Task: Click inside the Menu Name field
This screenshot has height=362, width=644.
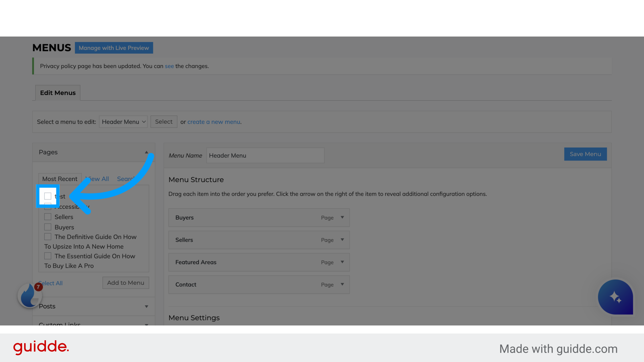Action: pos(265,155)
